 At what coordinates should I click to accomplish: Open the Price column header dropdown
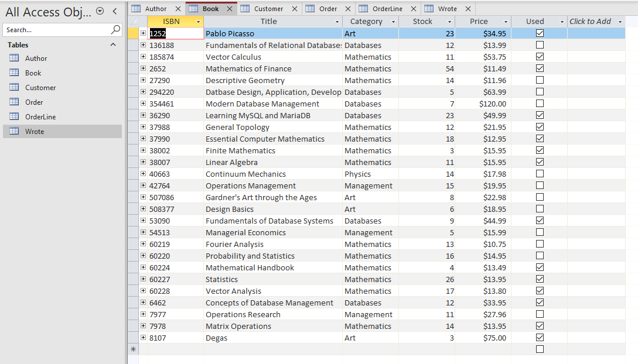pos(505,21)
